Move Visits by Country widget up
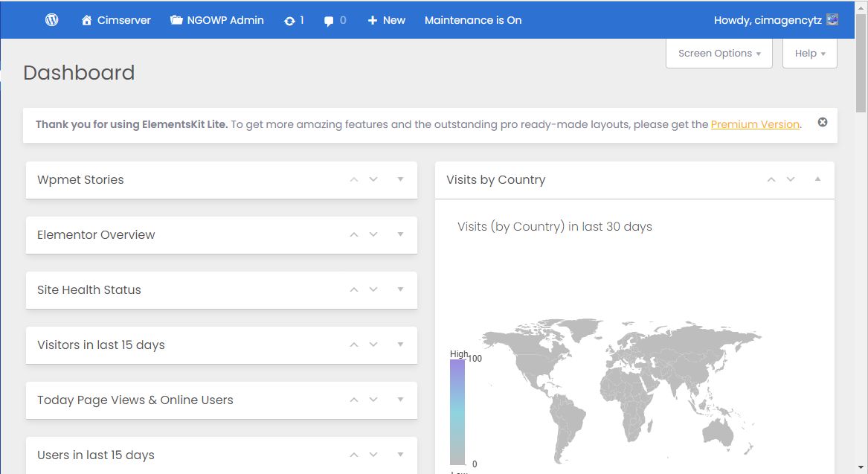This screenshot has height=474, width=868. click(771, 179)
